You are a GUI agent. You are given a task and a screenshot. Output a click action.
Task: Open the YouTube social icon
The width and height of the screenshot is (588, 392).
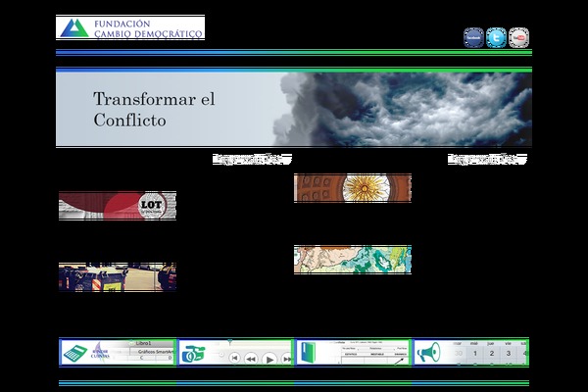point(519,37)
